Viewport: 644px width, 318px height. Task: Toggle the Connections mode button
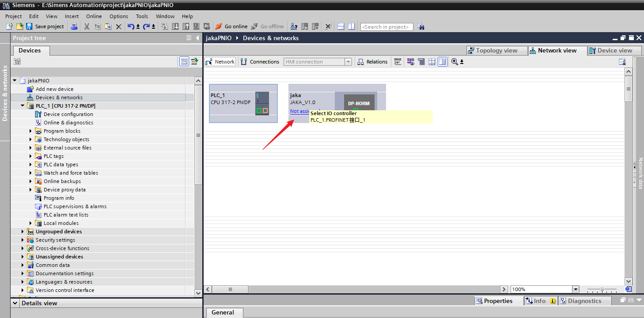[260, 62]
